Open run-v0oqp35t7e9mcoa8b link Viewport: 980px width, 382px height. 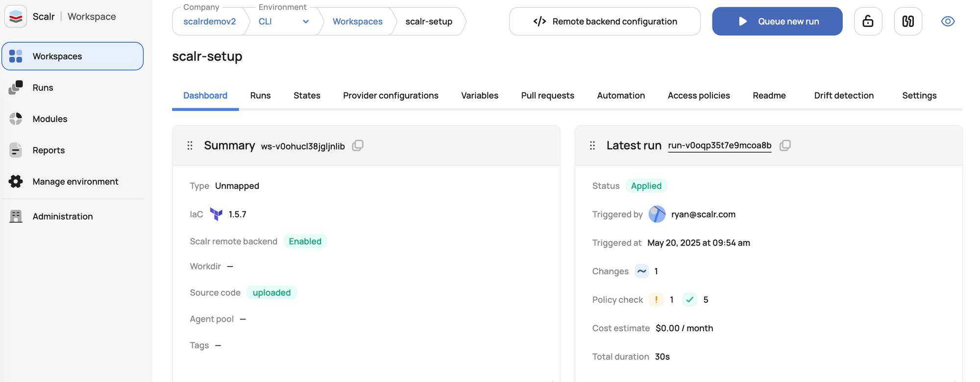(719, 146)
